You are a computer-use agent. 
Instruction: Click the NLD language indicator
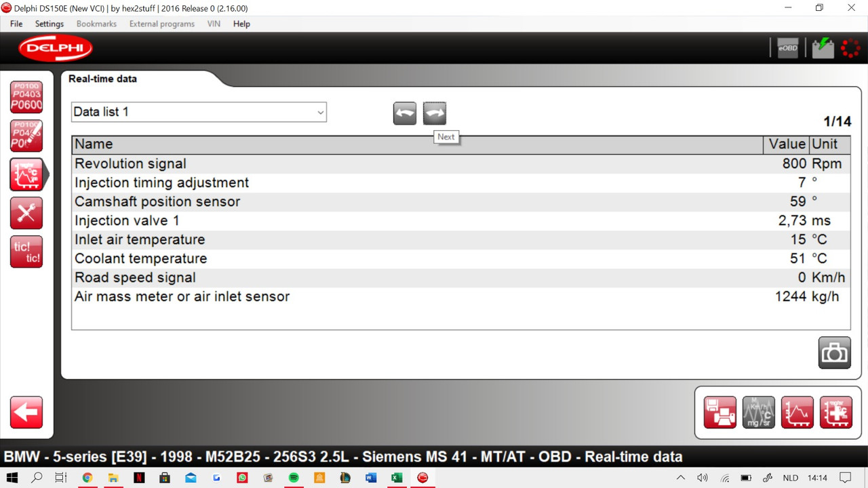[791, 478]
